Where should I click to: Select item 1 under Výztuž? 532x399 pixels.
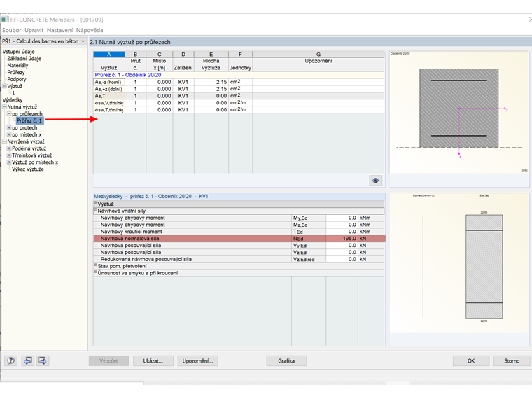tap(13, 93)
